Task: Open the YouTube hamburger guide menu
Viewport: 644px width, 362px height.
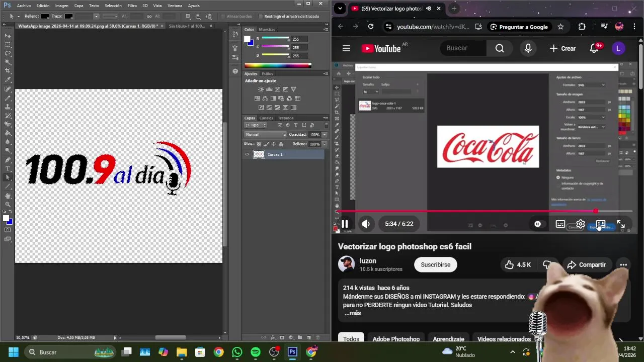Action: [346, 48]
